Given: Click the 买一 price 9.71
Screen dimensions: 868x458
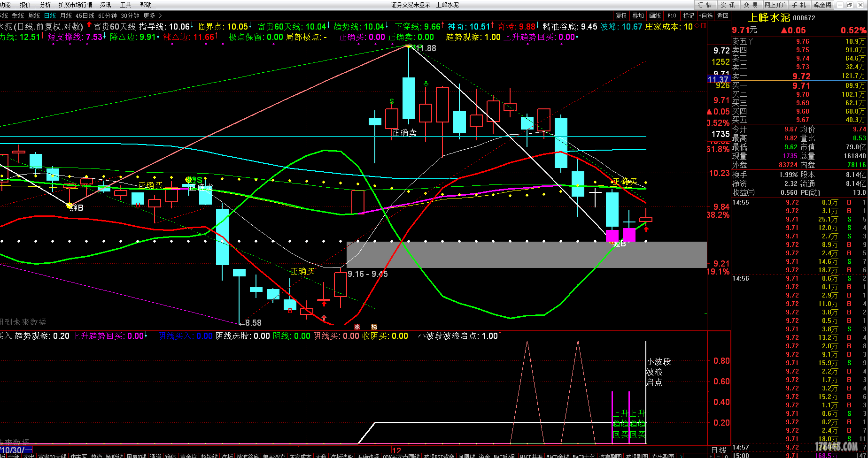Looking at the screenshot, I should [801, 85].
